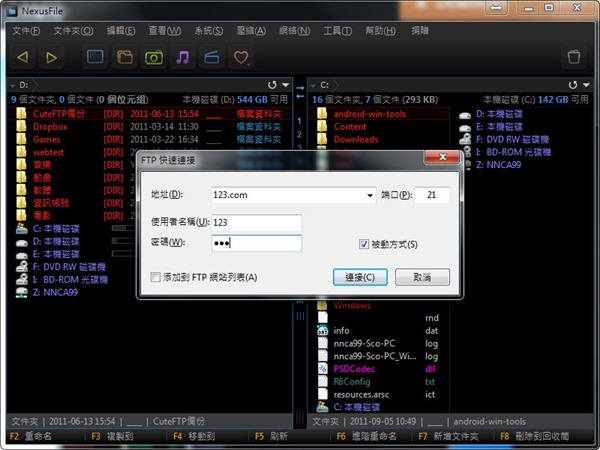Open the green camera pictures toolbar icon
Viewport: 600px width, 450px height.
click(154, 57)
